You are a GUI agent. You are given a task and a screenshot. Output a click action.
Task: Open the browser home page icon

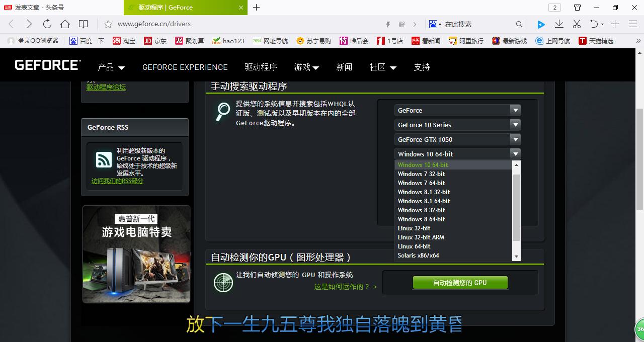[x=65, y=24]
